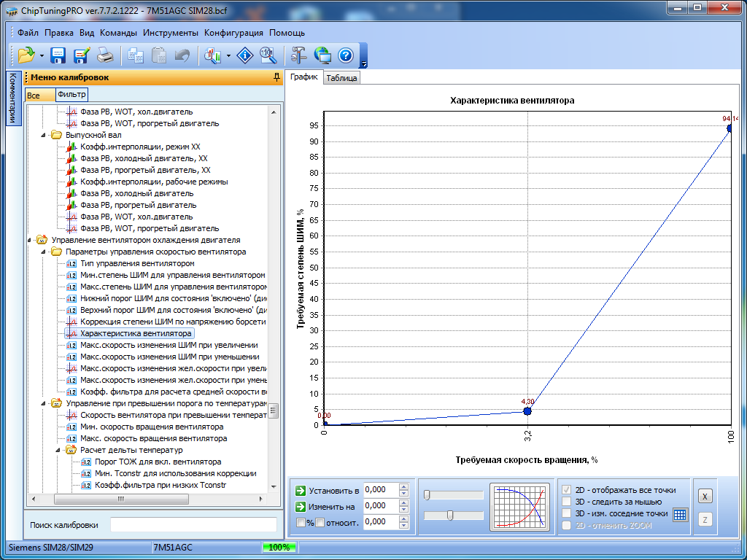Screen dimensions: 747x560
Task: Click the 'Поиск калибровки' search field
Action: 193,525
